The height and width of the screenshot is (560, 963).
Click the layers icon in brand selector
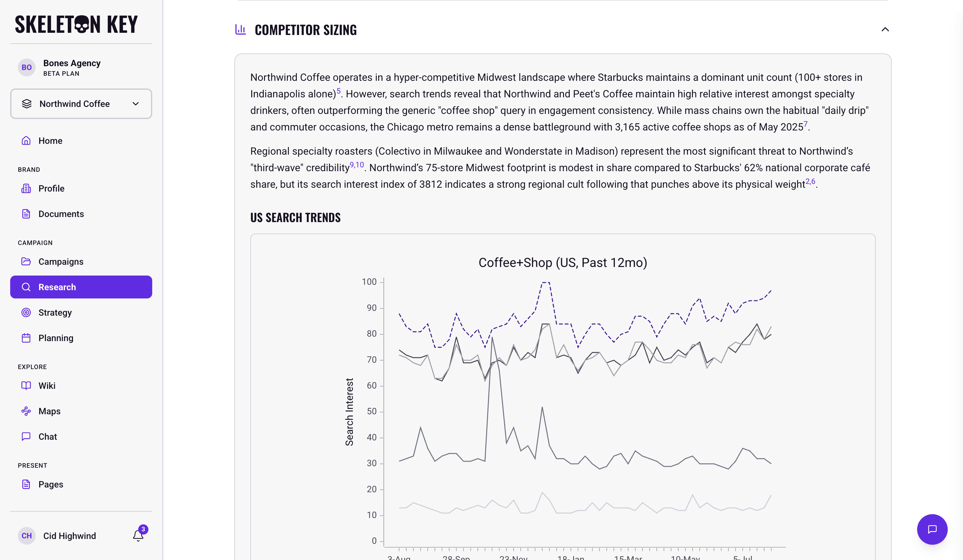coord(27,104)
